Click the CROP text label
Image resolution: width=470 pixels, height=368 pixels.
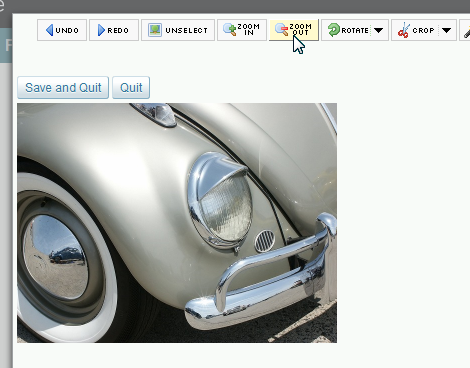click(x=423, y=30)
